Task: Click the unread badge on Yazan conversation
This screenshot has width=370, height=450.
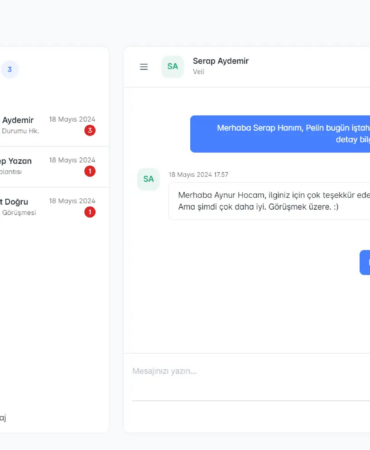Action: click(x=90, y=171)
